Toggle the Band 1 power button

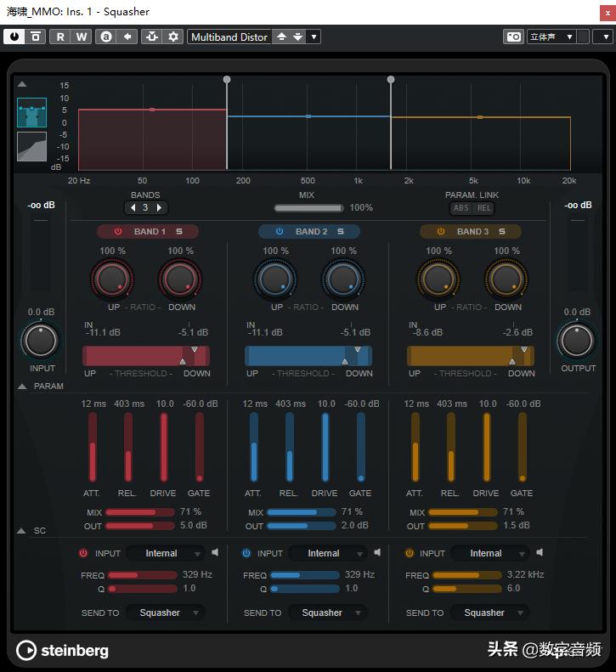point(118,231)
